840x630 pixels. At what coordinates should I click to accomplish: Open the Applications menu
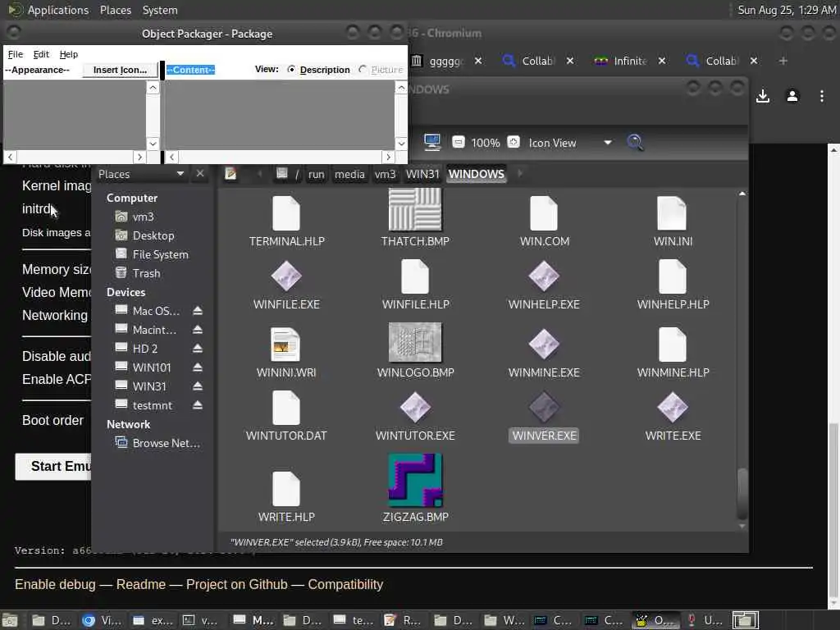[58, 10]
